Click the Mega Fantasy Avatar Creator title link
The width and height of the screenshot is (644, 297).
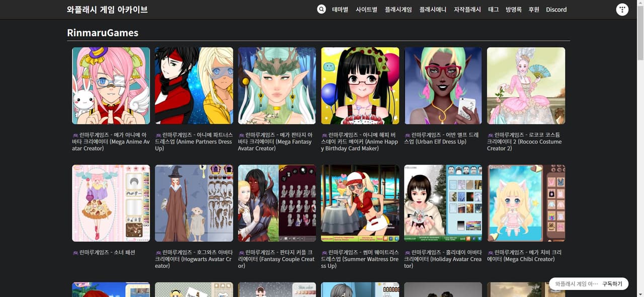277,141
